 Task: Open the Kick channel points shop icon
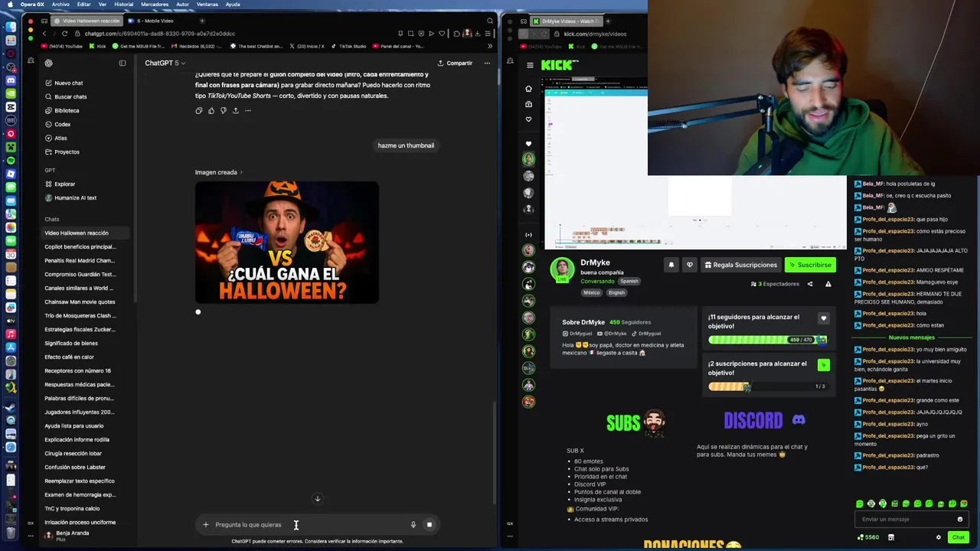tap(891, 537)
